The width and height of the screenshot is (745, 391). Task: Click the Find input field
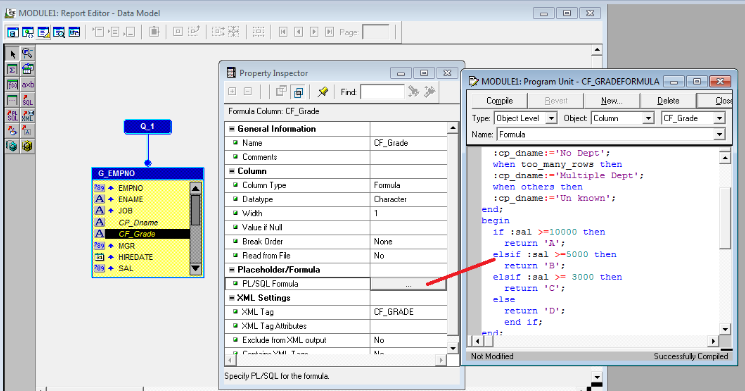tap(382, 92)
